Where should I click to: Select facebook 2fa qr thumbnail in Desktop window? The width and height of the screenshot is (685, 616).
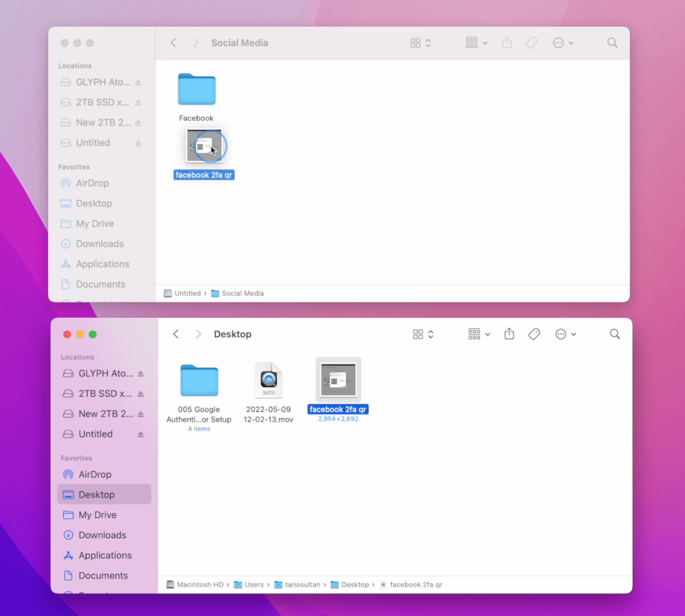point(338,379)
